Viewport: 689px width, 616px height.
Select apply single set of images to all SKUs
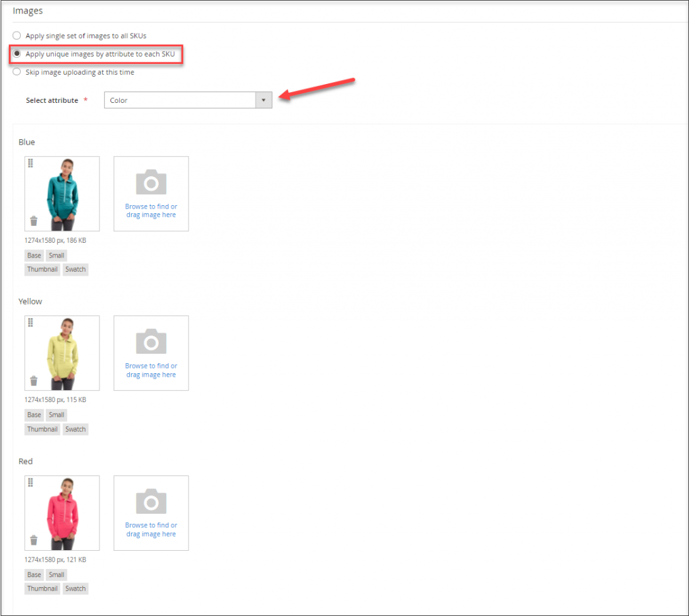point(16,36)
